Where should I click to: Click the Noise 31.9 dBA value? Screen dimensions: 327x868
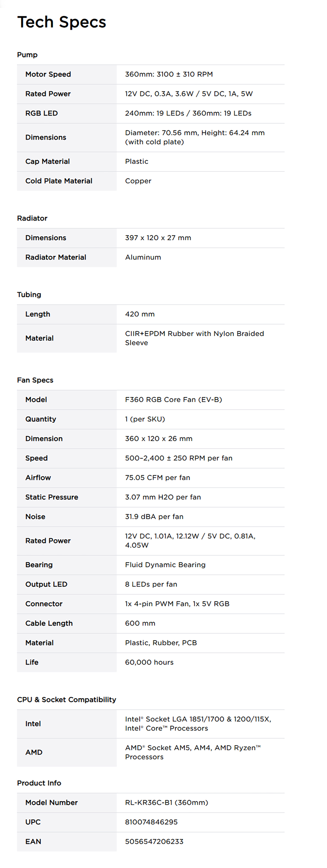click(x=154, y=517)
